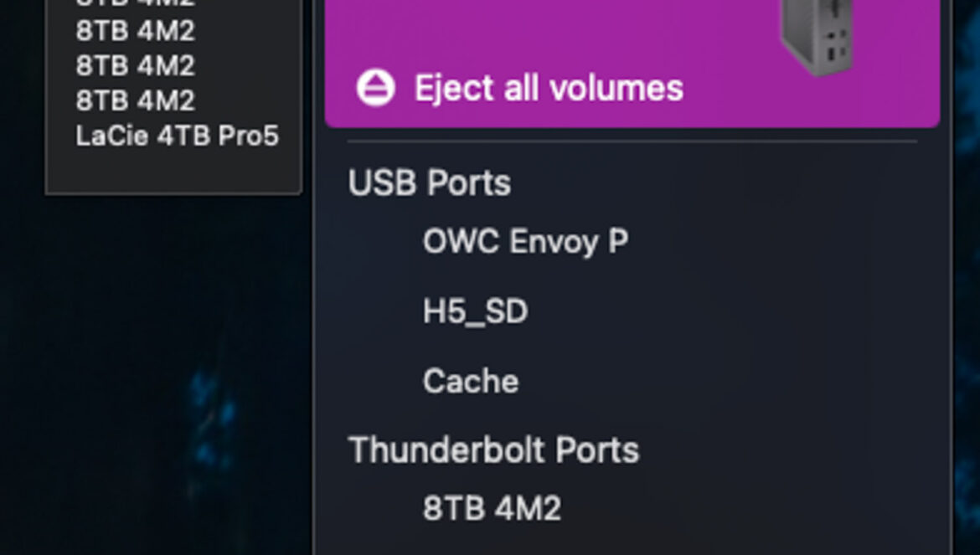The height and width of the screenshot is (555, 980).
Task: Click the empty area below LaCie 4TB Pro5
Action: 173,172
